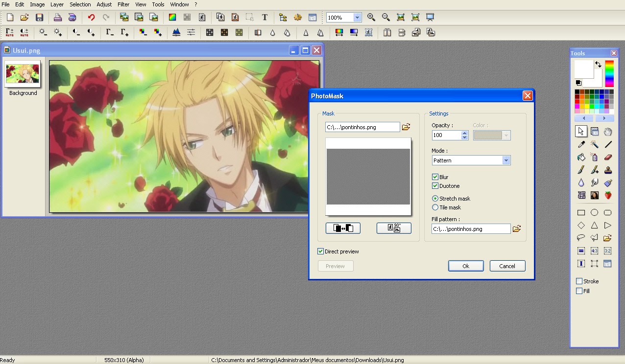Select the Eraser tool

[608, 157]
